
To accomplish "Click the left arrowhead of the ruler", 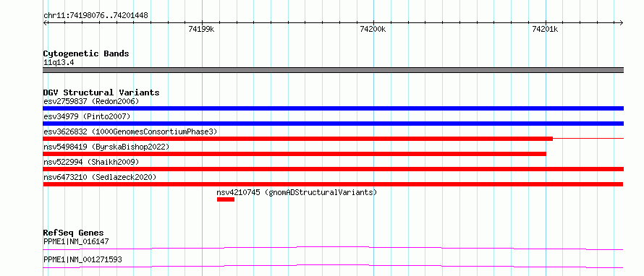I will [x=45, y=22].
